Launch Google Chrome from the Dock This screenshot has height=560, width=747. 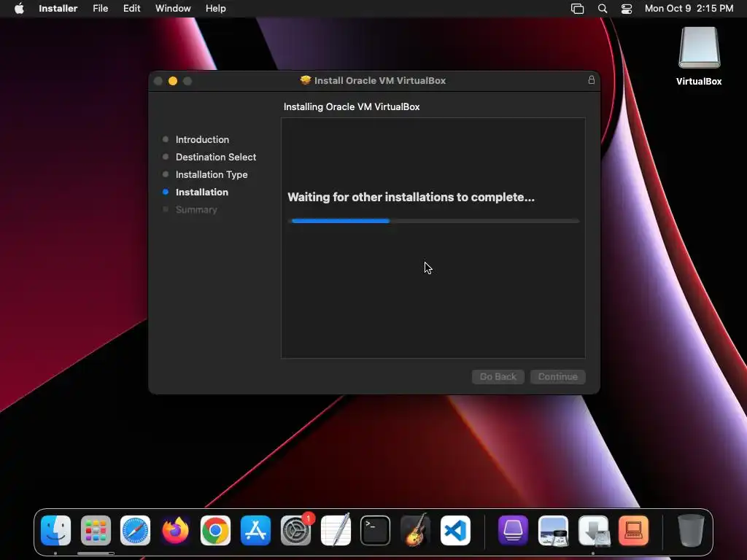pyautogui.click(x=215, y=531)
